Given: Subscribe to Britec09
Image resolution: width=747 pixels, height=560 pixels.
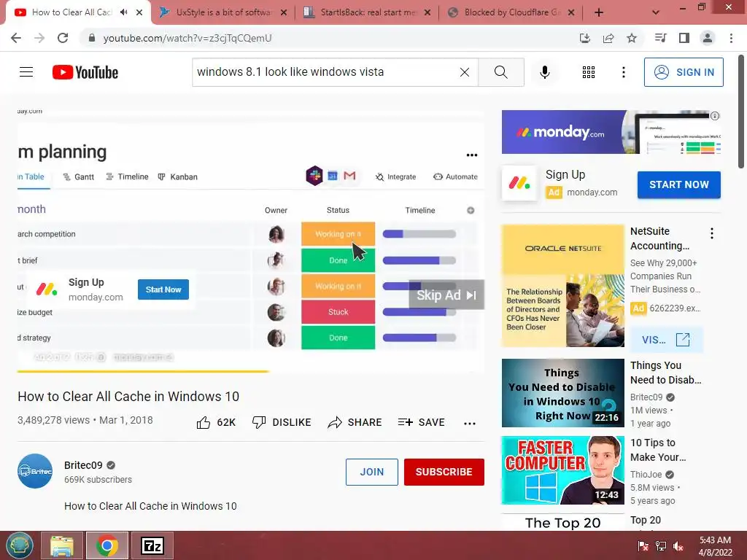Looking at the screenshot, I should click(x=444, y=472).
